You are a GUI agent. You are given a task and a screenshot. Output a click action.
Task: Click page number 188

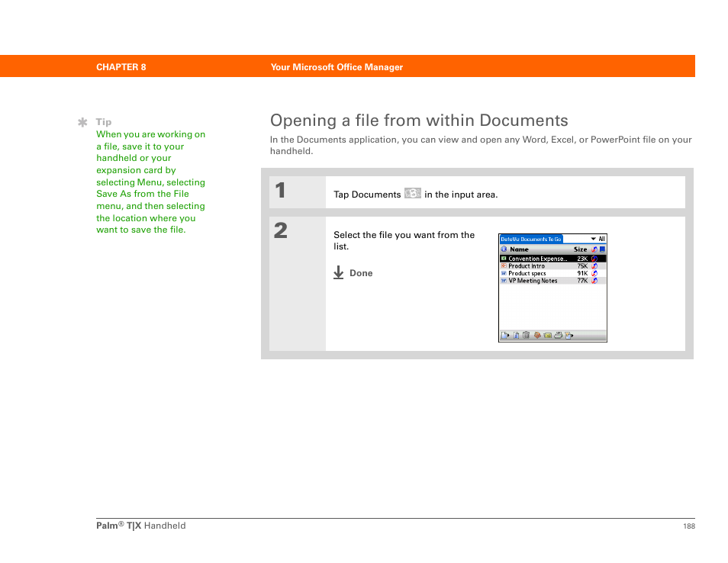pos(689,526)
